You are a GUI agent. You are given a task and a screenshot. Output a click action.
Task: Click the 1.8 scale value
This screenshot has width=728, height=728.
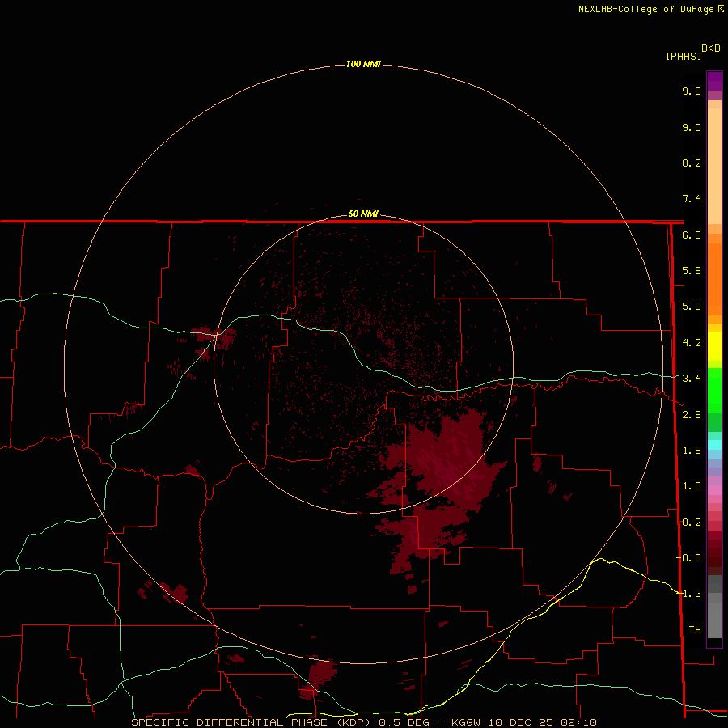tap(692, 451)
